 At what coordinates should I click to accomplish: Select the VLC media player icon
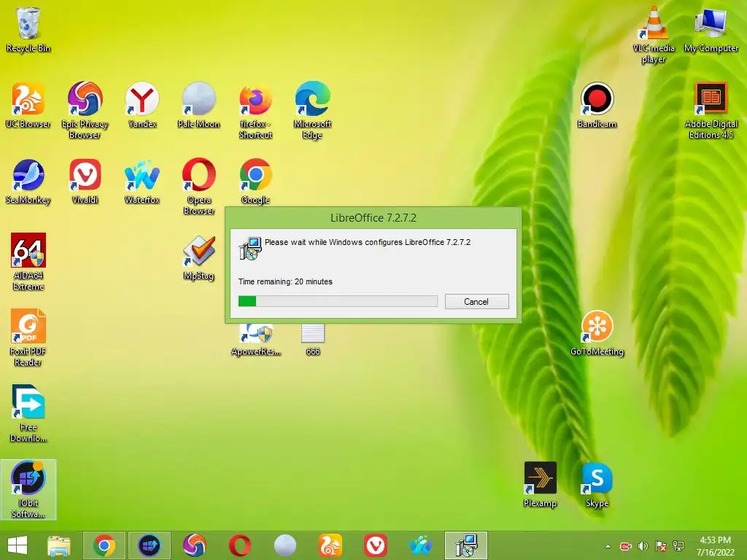point(654,35)
